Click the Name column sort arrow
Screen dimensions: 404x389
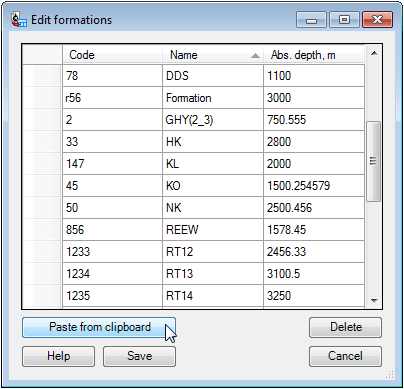255,56
